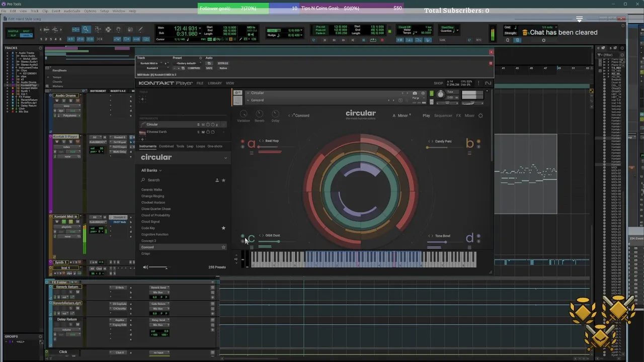The height and width of the screenshot is (362, 644).
Task: Solo the Ethereal Earth instrument
Action: tap(198, 132)
